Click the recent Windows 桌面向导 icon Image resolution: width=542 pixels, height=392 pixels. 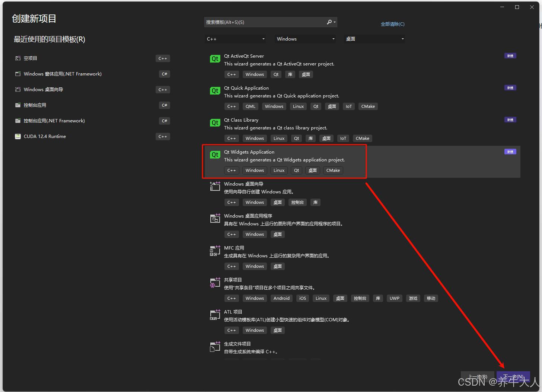click(18, 90)
